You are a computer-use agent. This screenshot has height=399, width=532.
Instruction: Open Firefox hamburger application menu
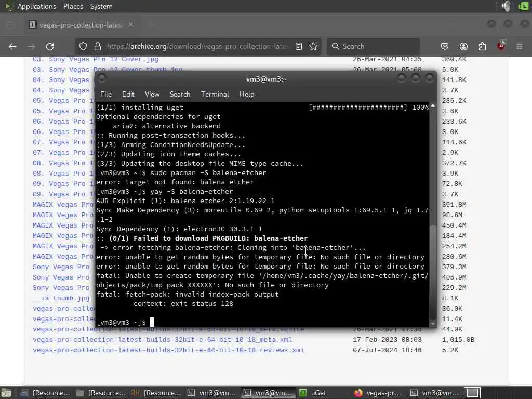pyautogui.click(x=520, y=46)
